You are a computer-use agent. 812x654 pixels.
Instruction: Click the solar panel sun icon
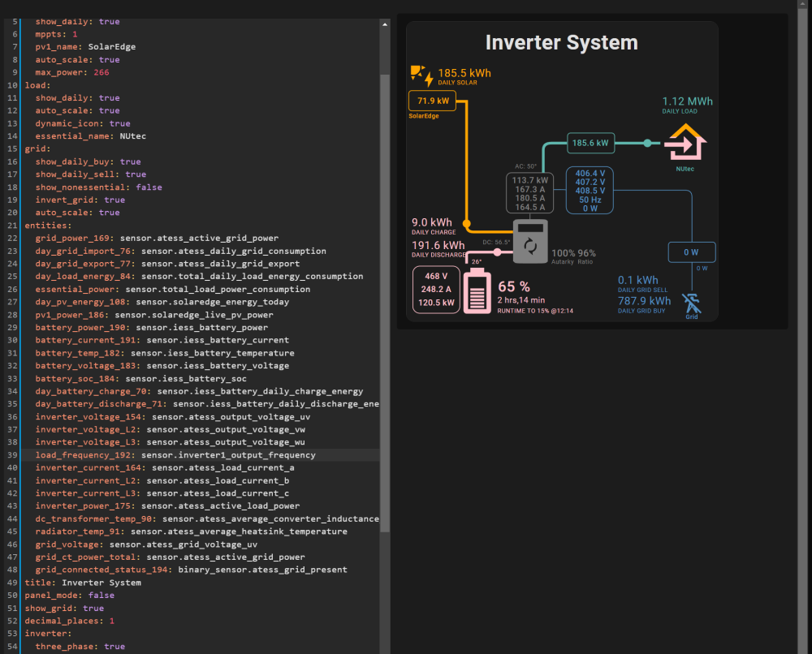(421, 75)
